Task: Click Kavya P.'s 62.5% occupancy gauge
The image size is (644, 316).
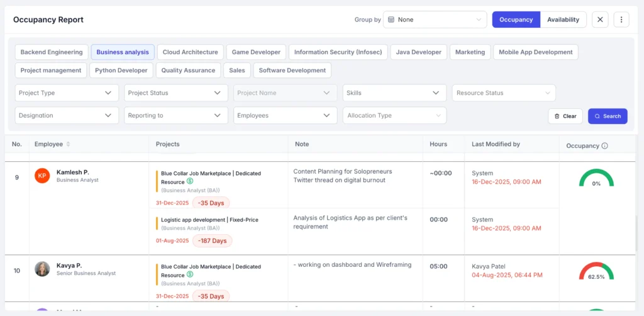Action: click(x=596, y=271)
